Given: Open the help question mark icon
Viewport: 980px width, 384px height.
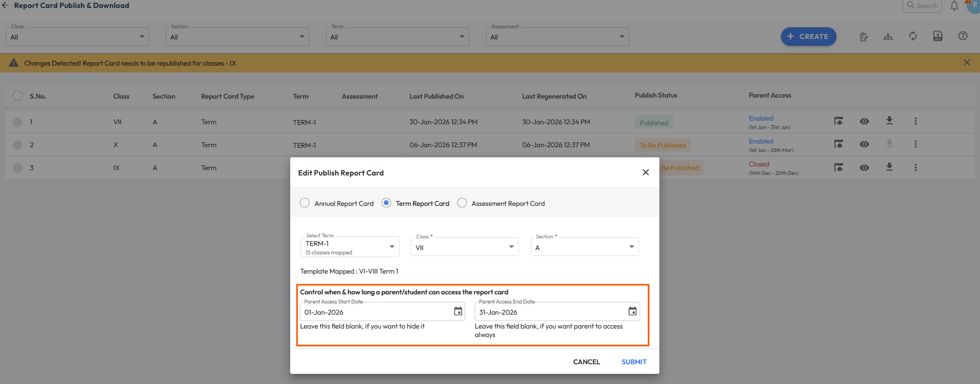Looking at the screenshot, I should [962, 36].
